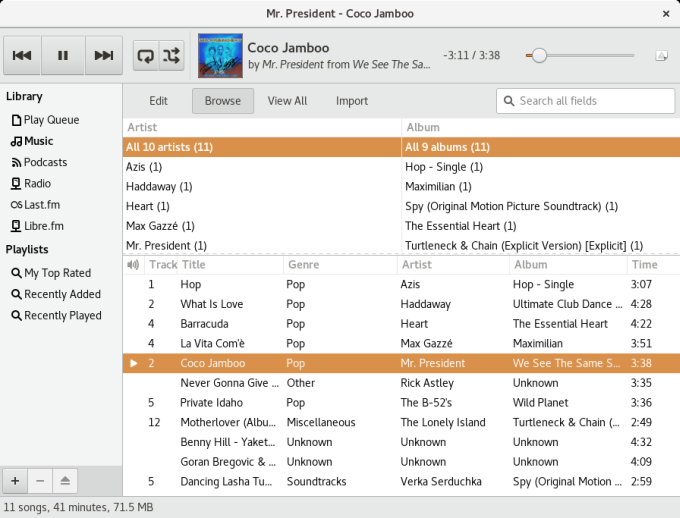Screen dimensions: 680x518
Task: Select Turtleneck & Chain (Explicit Version) (1) in the album browser
Action: coord(541,246)
